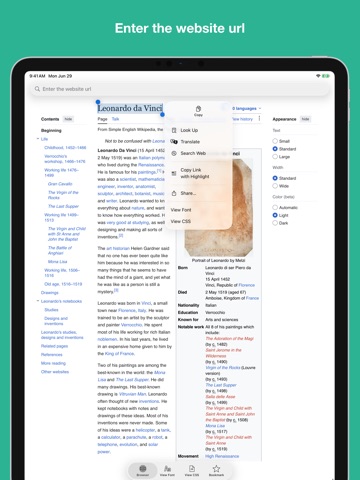The image size is (360, 480).
Task: Check the Wi-Fi status icon
Action: tap(318, 76)
